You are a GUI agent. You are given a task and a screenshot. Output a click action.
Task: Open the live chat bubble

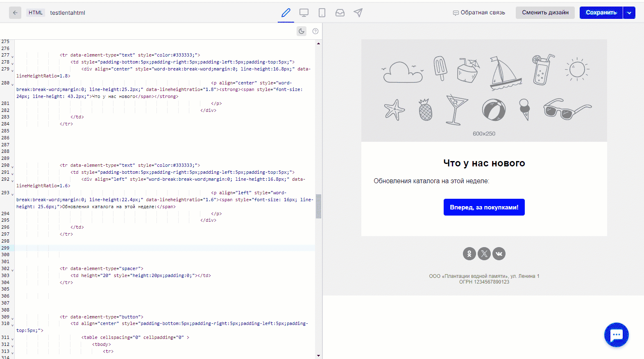click(x=616, y=335)
